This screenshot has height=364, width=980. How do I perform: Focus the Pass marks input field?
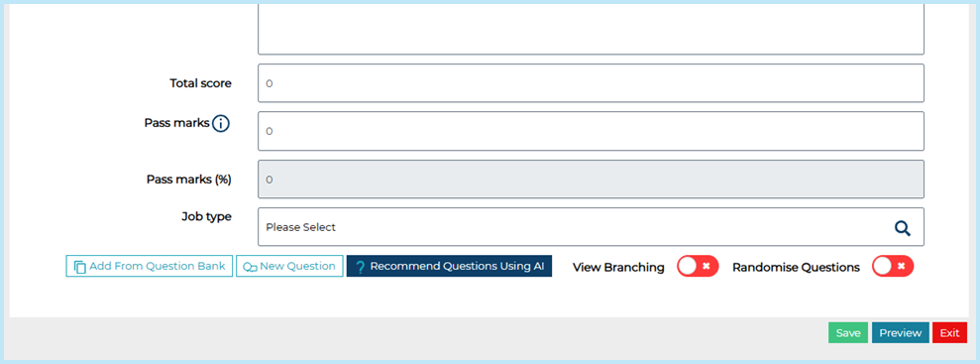tap(591, 131)
